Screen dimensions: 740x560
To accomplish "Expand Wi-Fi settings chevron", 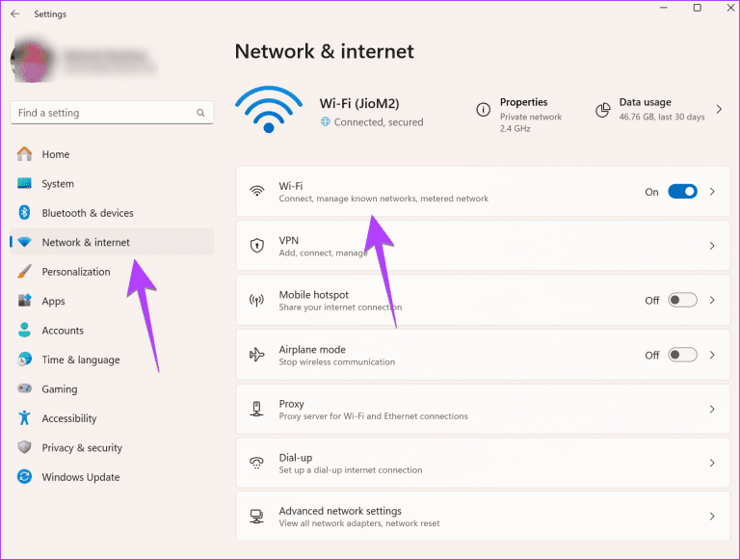I will click(x=713, y=192).
